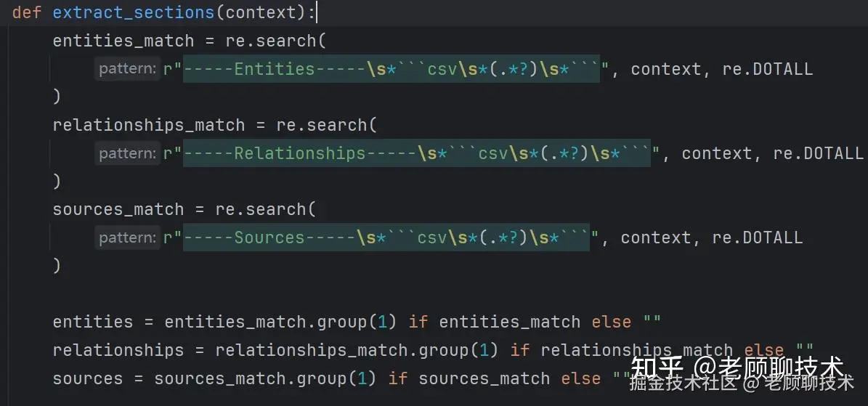Click the sources_match variable assignment
The height and width of the screenshot is (406, 868).
[x=118, y=210]
